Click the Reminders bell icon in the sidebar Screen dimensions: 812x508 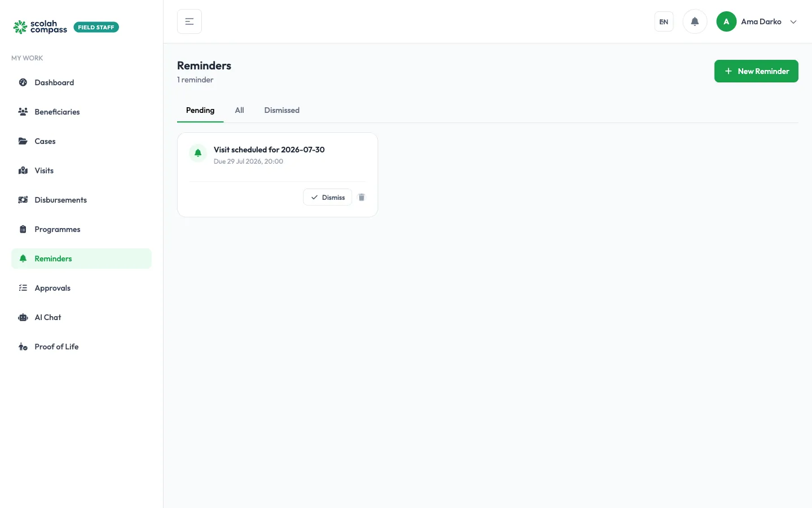[x=23, y=259]
